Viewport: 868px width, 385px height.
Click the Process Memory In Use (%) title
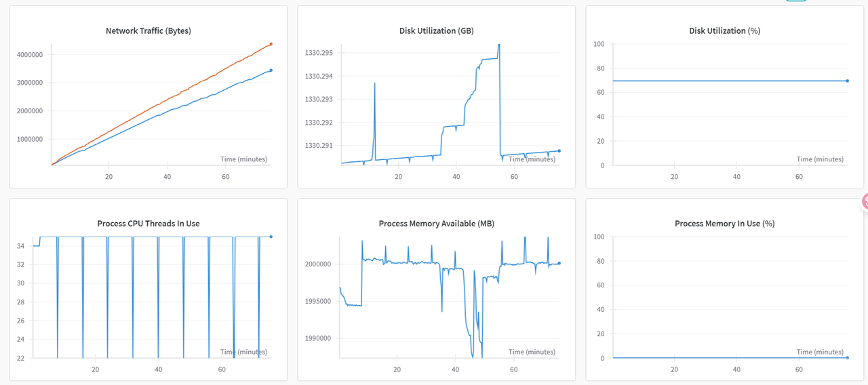(724, 224)
